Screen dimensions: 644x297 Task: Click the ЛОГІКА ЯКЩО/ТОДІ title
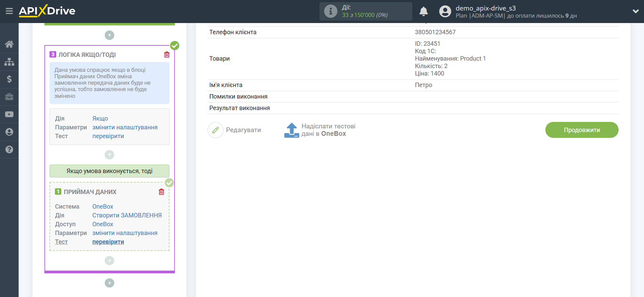click(87, 55)
